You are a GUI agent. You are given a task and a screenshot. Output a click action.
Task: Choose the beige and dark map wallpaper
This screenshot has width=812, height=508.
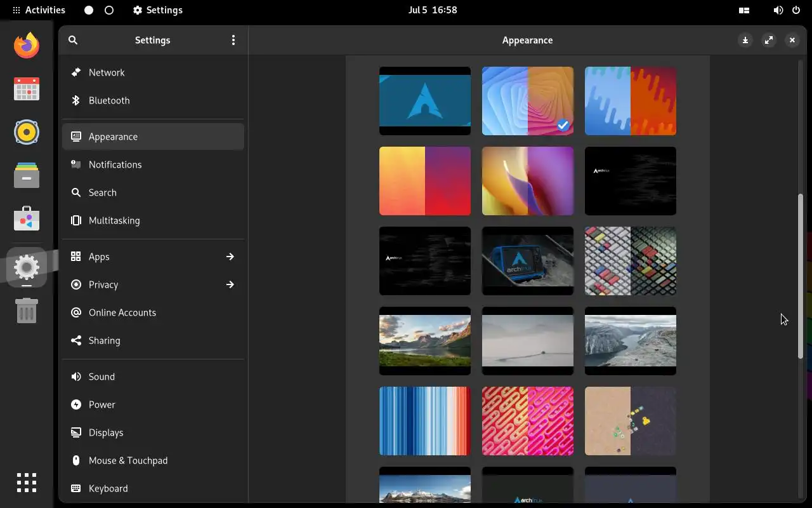631,421
